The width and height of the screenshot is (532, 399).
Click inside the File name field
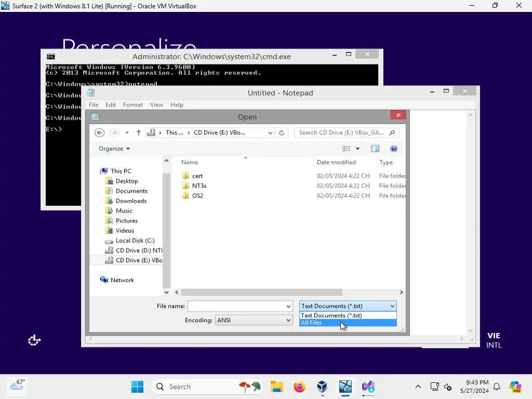click(237, 306)
